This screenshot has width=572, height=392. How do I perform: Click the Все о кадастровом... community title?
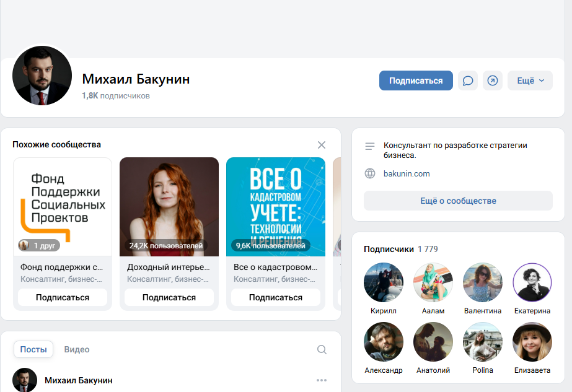point(275,267)
